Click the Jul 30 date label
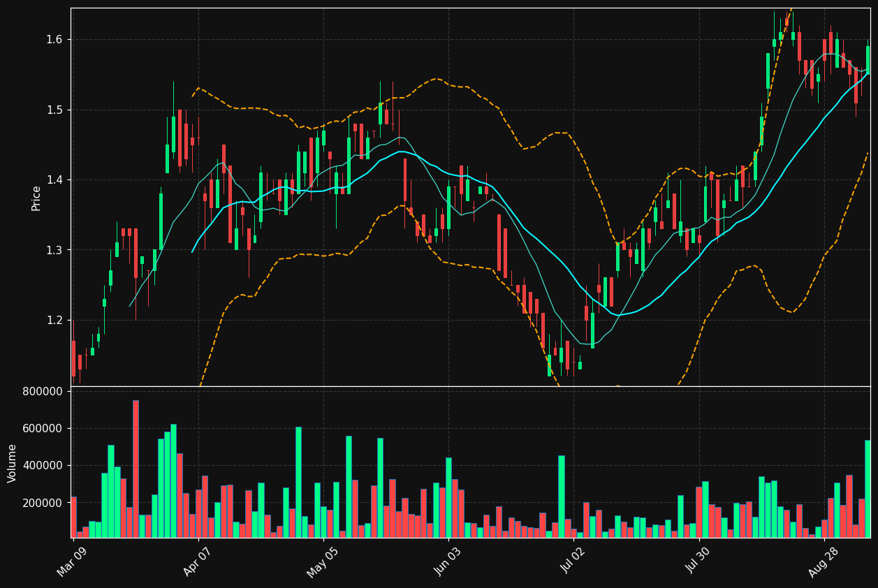Viewport: 878px width, 588px height. tap(698, 561)
